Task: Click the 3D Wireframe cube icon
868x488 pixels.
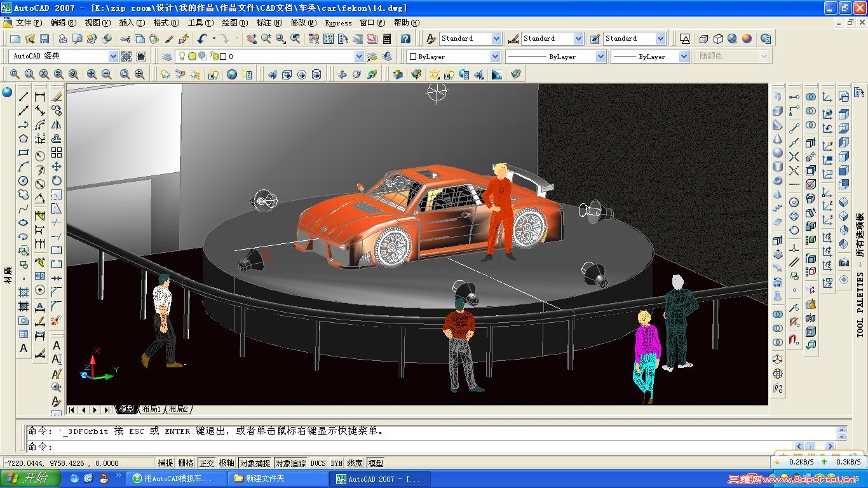Action: point(703,39)
